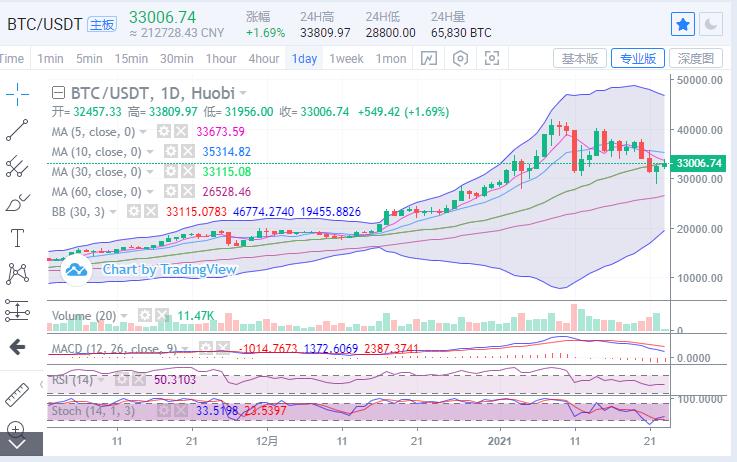737x462 pixels.
Task: Select the pitchfork drawing tool
Action: pyautogui.click(x=17, y=166)
